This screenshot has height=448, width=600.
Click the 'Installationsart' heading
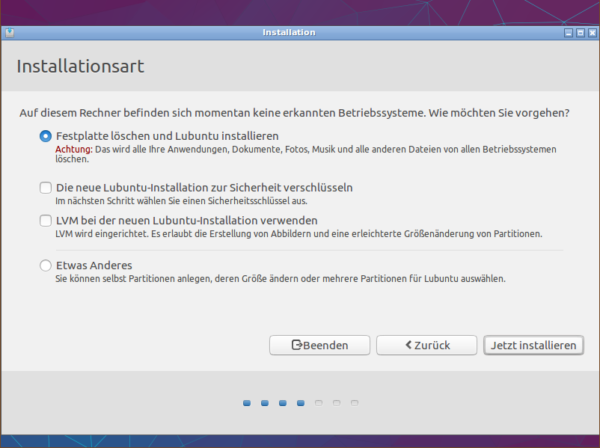coord(80,66)
